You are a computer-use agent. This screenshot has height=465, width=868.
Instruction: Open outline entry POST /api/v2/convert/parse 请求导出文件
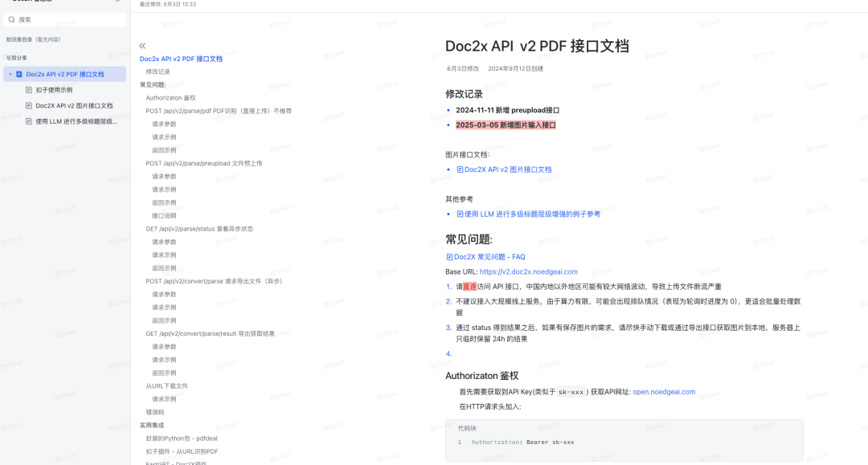(x=215, y=281)
